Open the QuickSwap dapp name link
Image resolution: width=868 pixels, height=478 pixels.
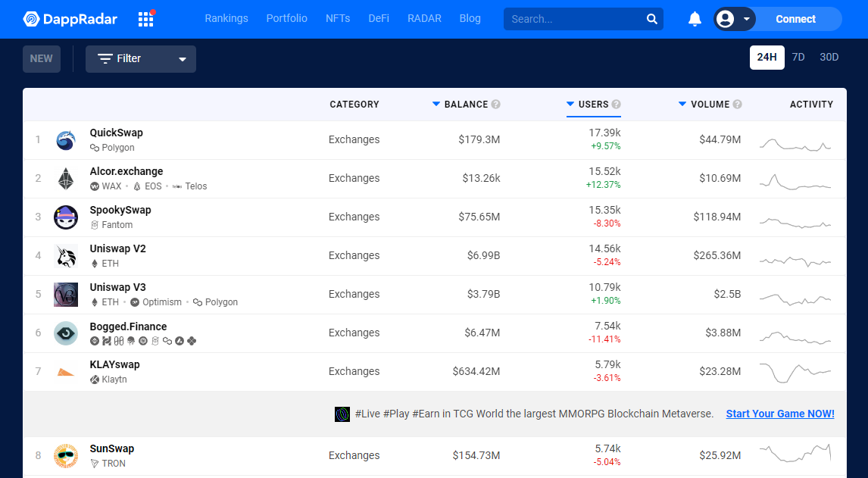pos(116,133)
